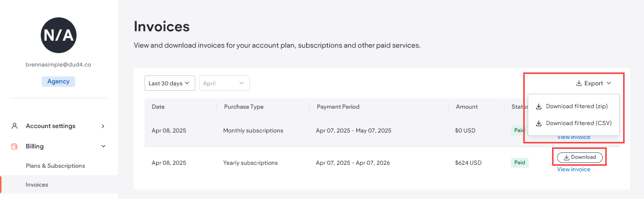Click the Account settings person icon
The image size is (644, 199).
[x=14, y=126]
